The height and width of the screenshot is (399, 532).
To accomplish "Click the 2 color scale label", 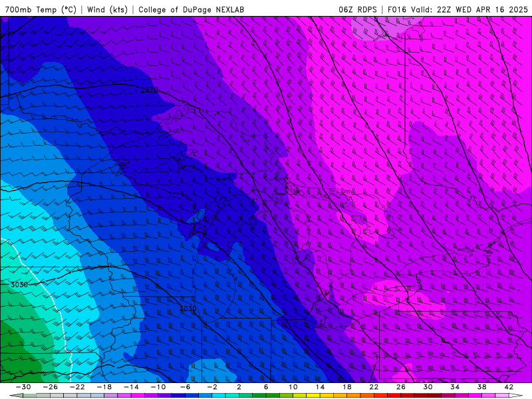I will click(239, 387).
